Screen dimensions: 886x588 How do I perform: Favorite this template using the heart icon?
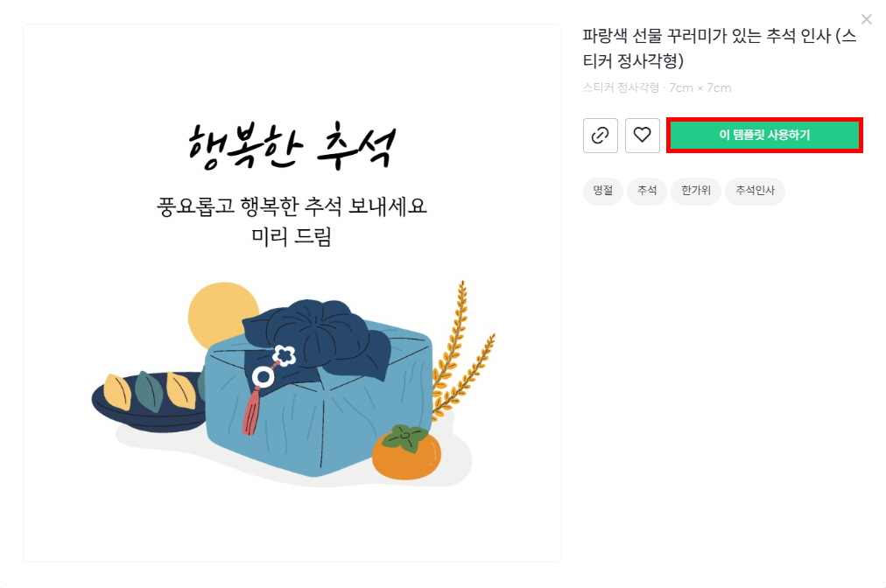[x=642, y=136]
